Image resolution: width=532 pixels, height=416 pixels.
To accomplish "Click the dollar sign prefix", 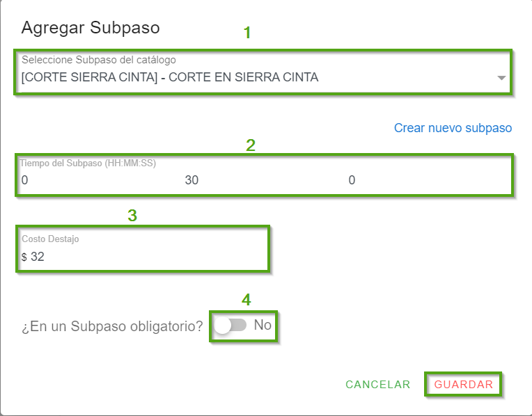I will 24,257.
